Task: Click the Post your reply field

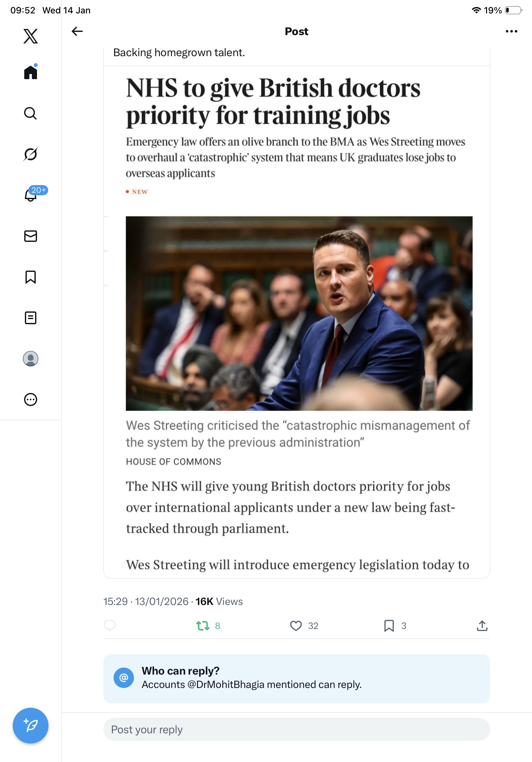Action: click(x=297, y=729)
